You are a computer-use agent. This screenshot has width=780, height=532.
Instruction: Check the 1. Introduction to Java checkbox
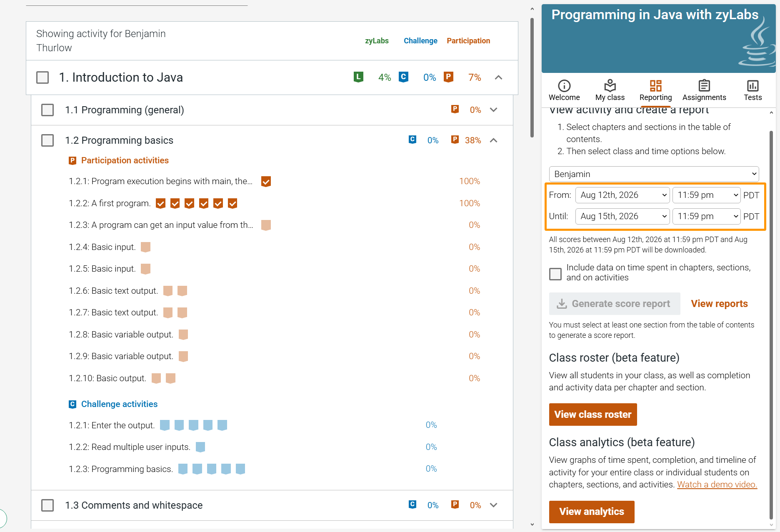[42, 77]
